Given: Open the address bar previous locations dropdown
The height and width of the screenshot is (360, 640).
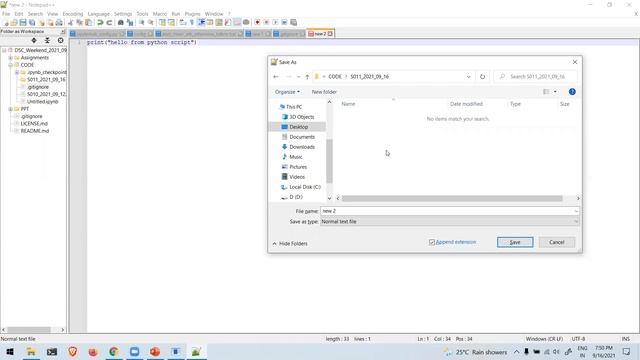Looking at the screenshot, I should (468, 76).
